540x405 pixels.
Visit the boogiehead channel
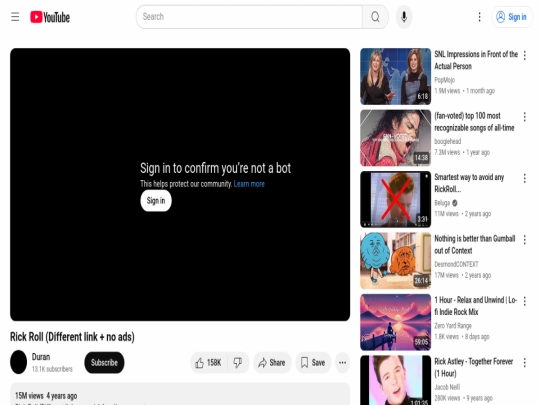(447, 141)
